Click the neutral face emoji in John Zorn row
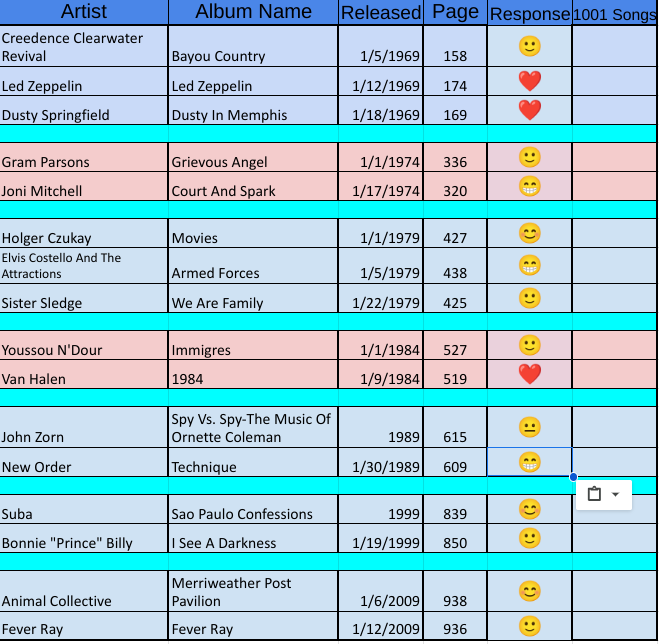 point(530,427)
